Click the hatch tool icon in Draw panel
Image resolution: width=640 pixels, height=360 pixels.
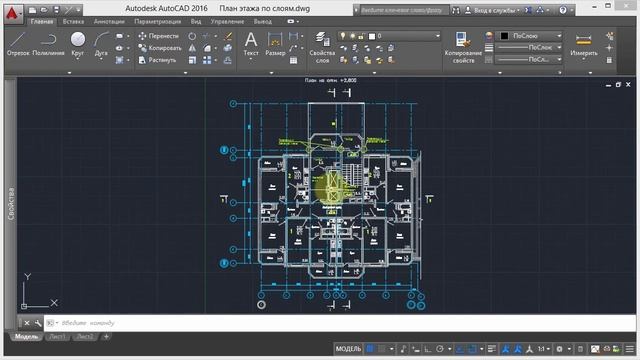tap(119, 60)
